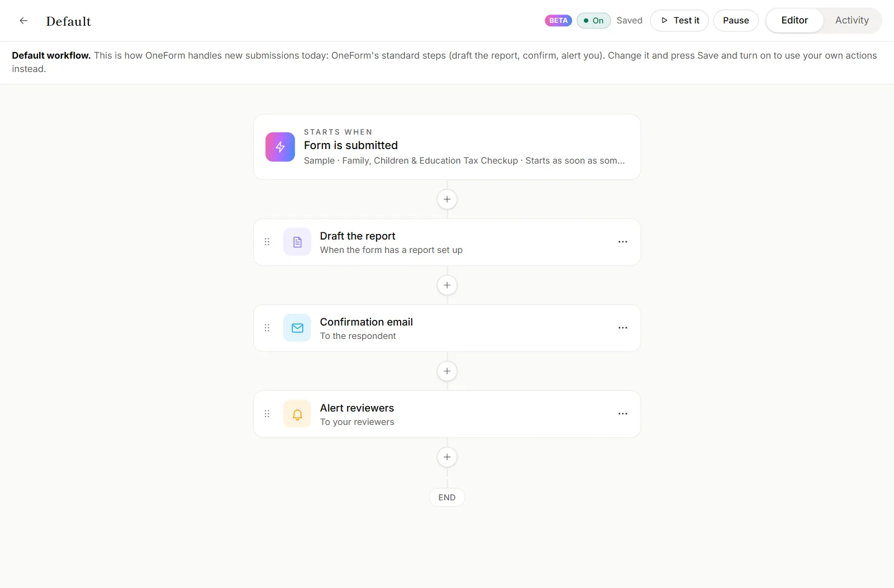Screen dimensions: 894x588
Task: Add step below Form is submitted trigger
Action: [x=447, y=199]
